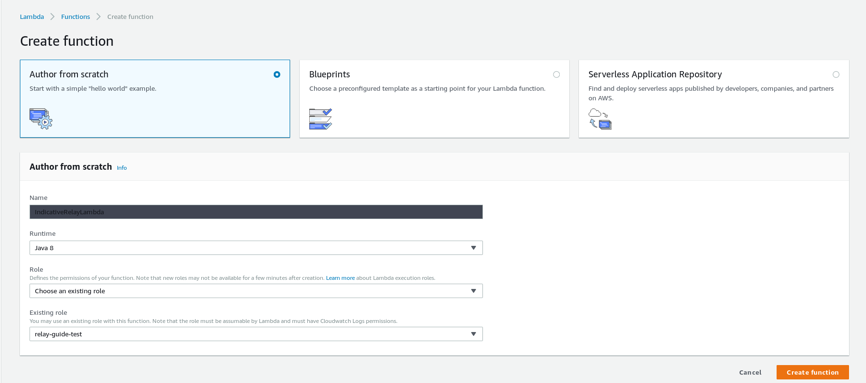Select the Serverless Application Repository radio button
Viewport: 866px width, 383px height.
[836, 75]
